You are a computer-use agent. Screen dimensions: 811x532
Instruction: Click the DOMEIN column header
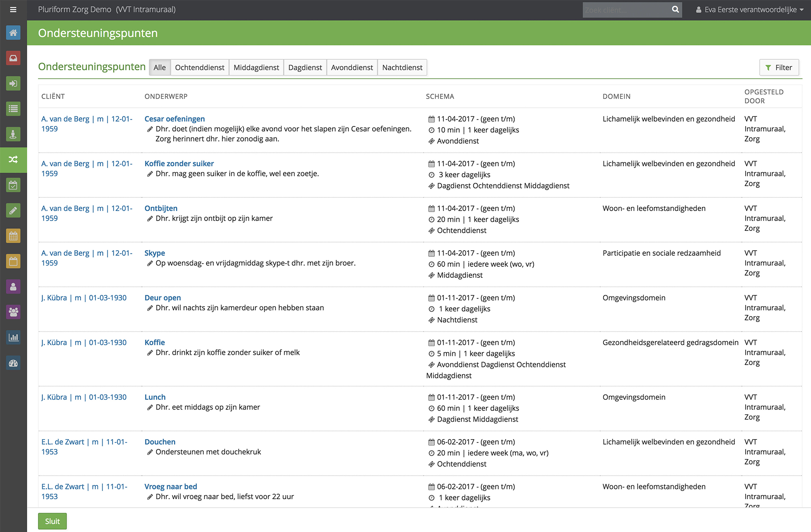point(616,97)
